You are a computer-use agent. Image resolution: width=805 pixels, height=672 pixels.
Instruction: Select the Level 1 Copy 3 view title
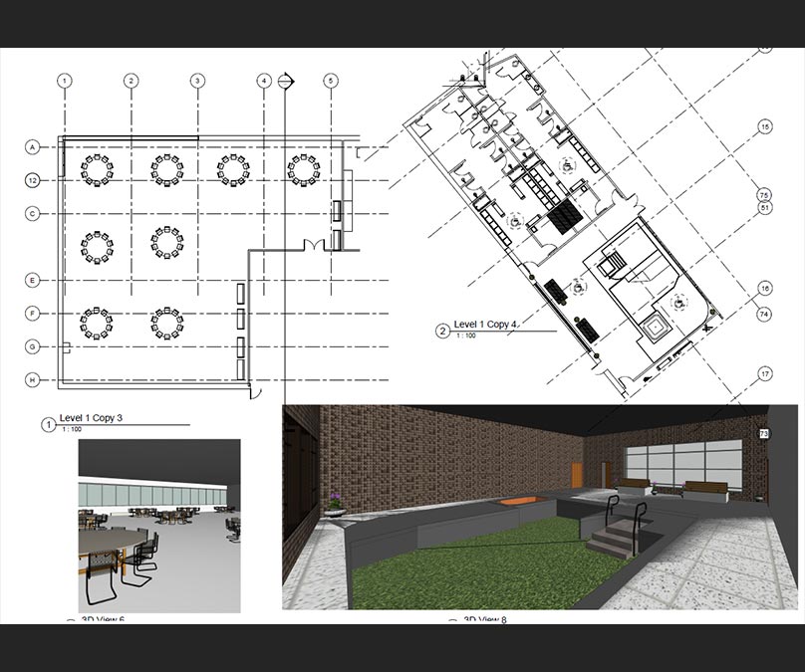91,418
